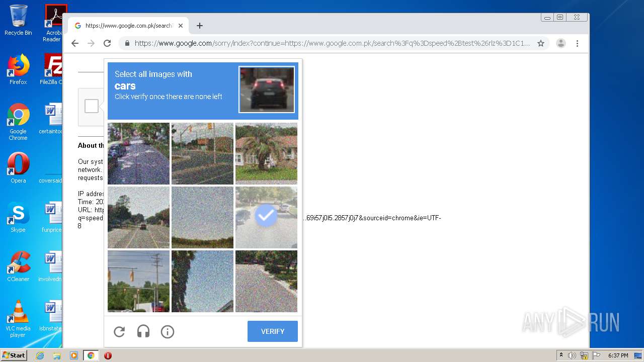
Task: Open the Chrome profile avatar
Action: pos(561,43)
